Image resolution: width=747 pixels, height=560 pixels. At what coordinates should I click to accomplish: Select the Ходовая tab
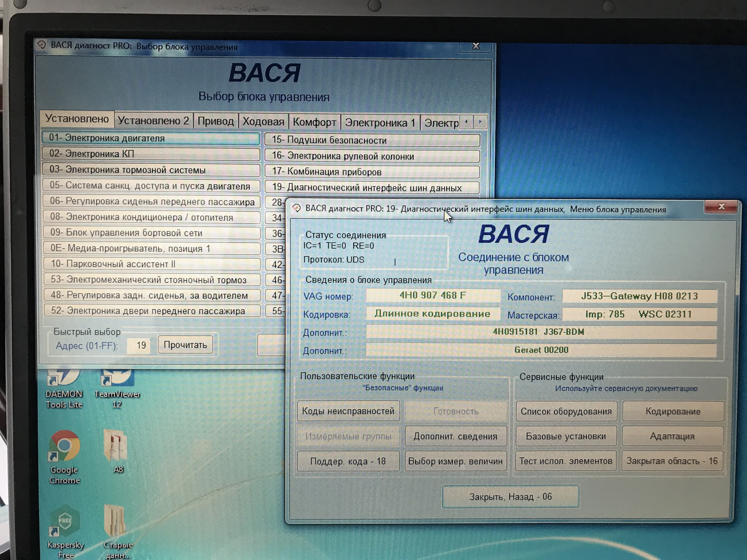(x=263, y=122)
